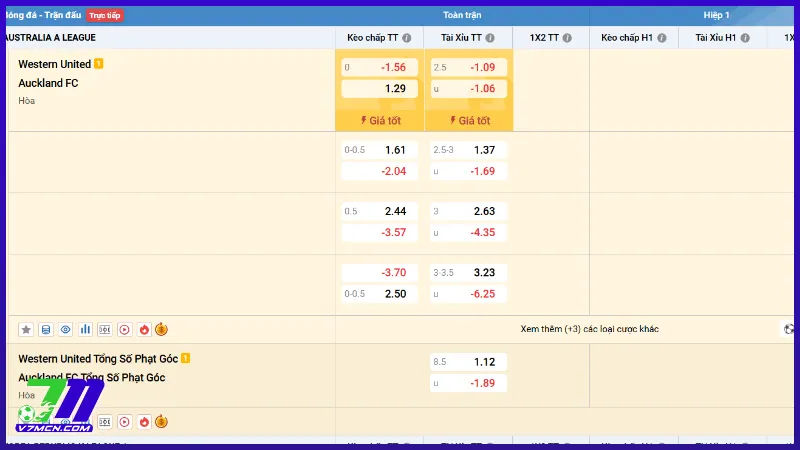Select the Toàn trận header tab
Viewport: 800px width, 450px height.
[x=462, y=15]
